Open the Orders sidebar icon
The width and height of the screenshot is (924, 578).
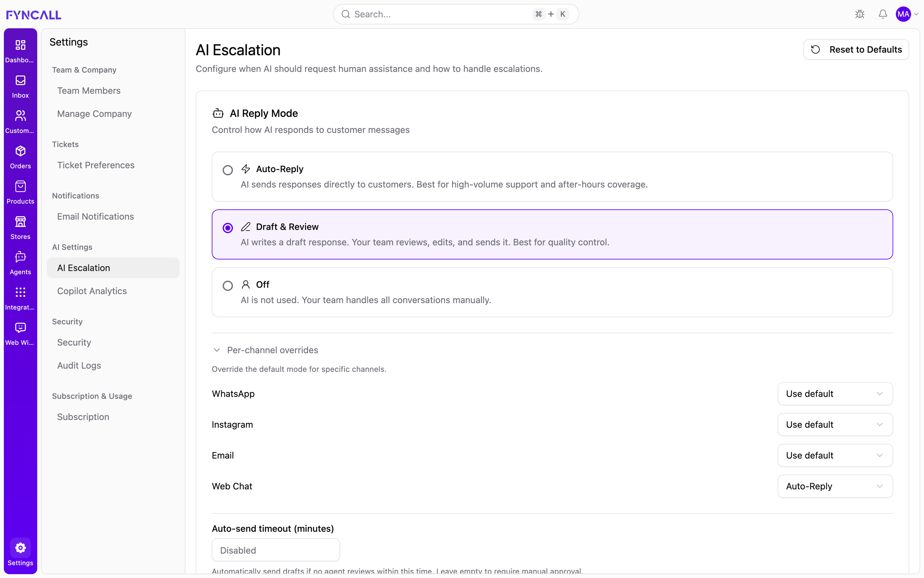[x=20, y=151]
